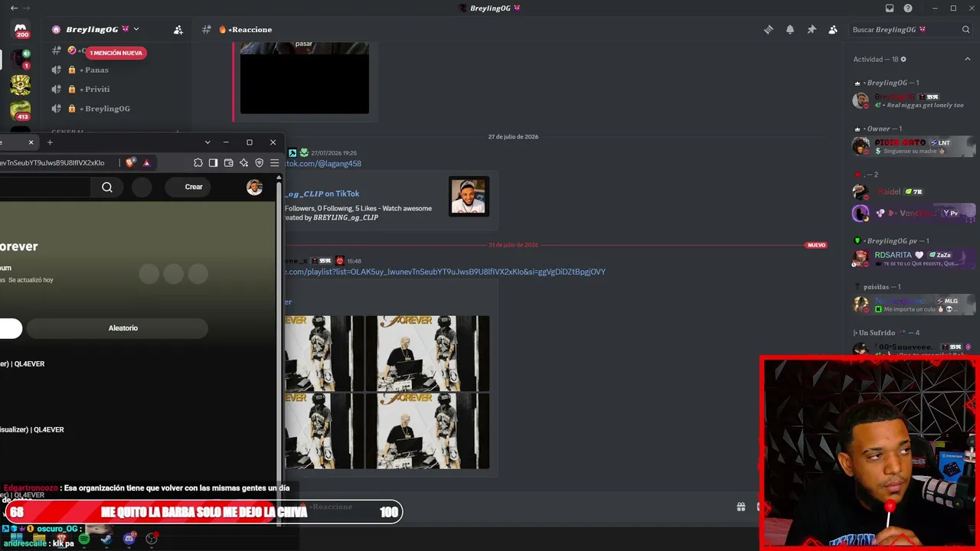Show pinned messages
The height and width of the screenshot is (551, 980).
(x=812, y=30)
